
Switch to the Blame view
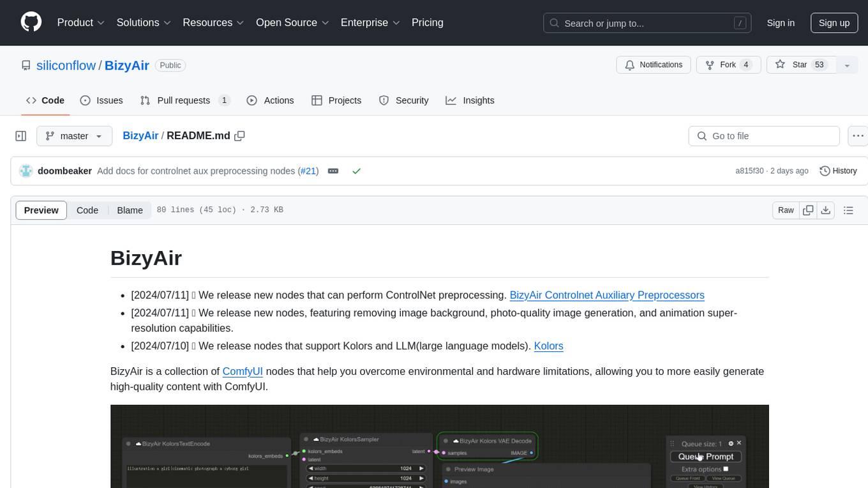(130, 210)
